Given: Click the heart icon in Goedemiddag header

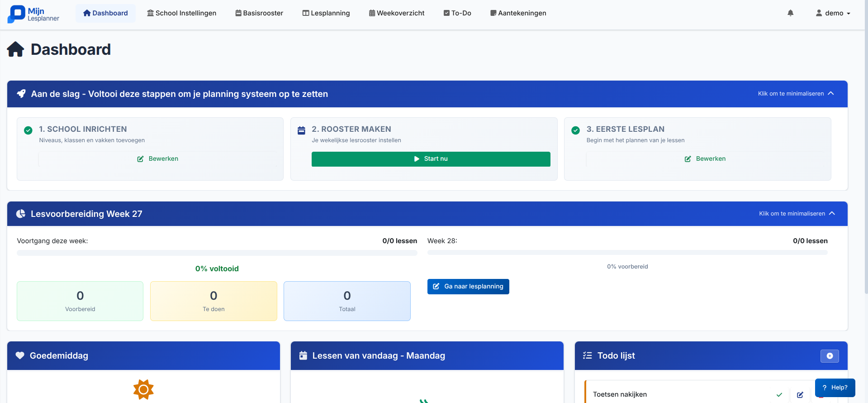Looking at the screenshot, I should tap(20, 355).
